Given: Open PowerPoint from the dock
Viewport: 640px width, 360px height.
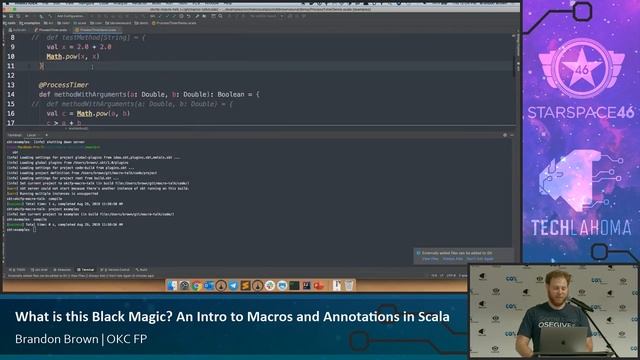Looking at the screenshot, I should tap(319, 285).
